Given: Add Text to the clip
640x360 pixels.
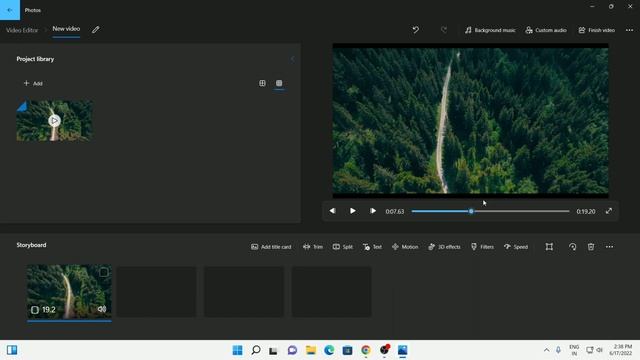Looking at the screenshot, I should 372,247.
